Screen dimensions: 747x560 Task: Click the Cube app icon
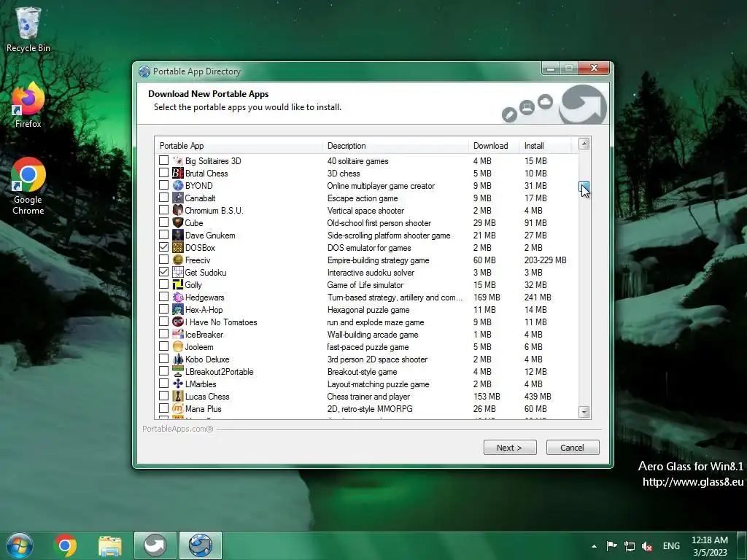coord(178,223)
